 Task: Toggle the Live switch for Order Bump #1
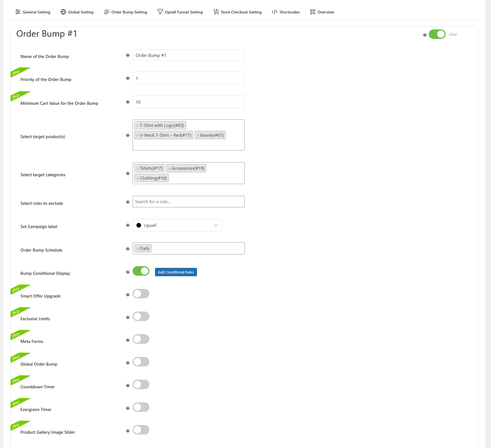pyautogui.click(x=437, y=34)
